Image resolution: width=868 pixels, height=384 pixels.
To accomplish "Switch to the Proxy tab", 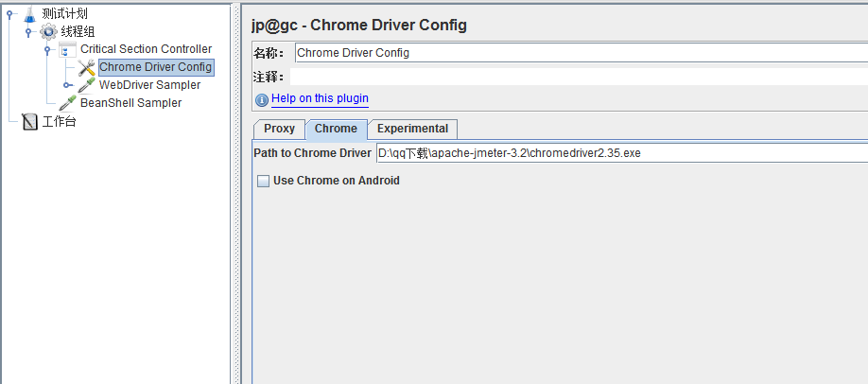I will tap(279, 129).
